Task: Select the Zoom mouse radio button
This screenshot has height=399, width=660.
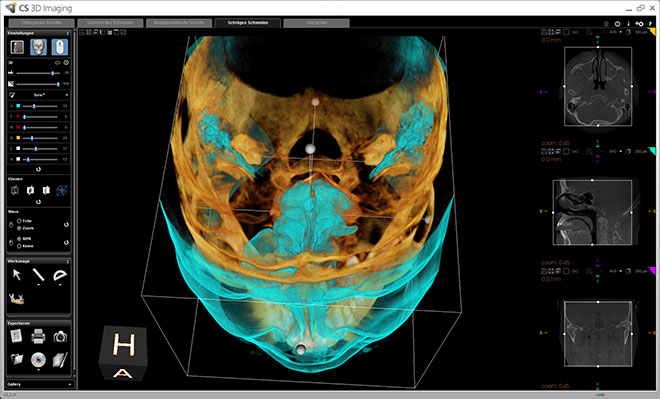Action: (19, 228)
